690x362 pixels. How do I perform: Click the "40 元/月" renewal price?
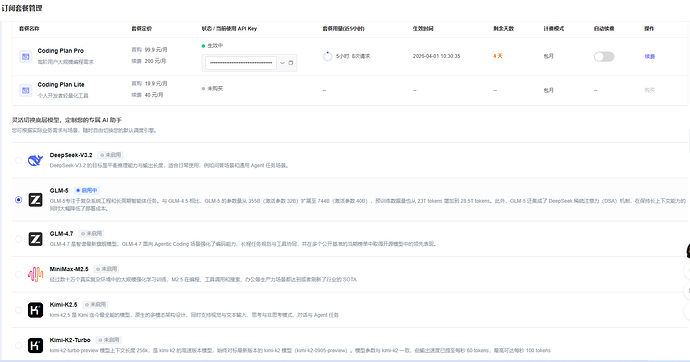[154, 95]
